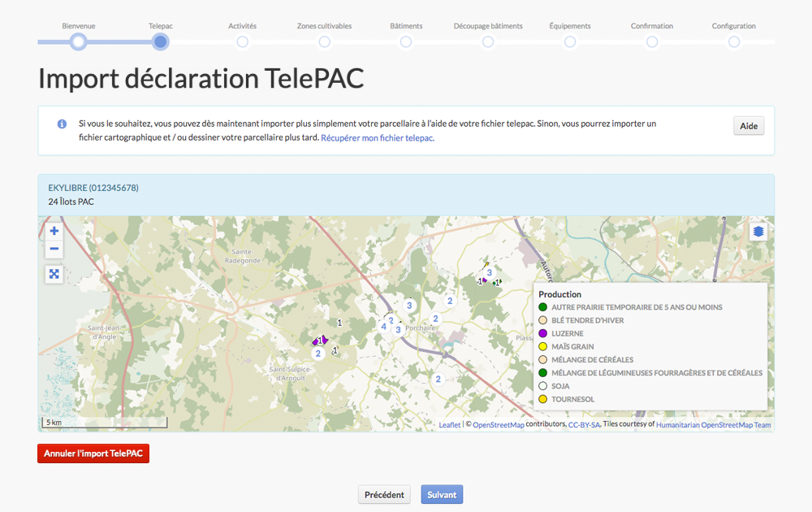Click the Import déclaration TelePAC heading
The width and height of the screenshot is (812, 512).
click(201, 79)
